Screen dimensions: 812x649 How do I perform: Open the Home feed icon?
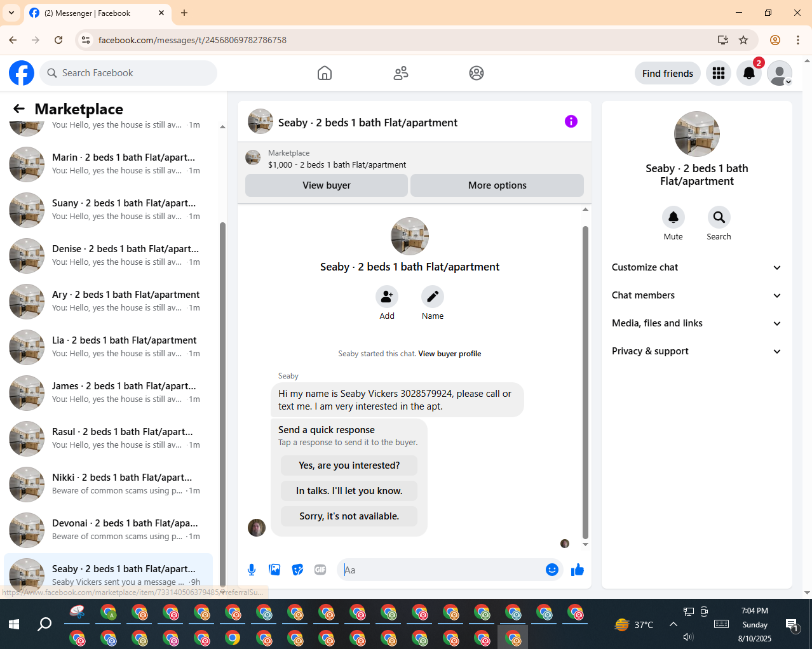coord(325,73)
